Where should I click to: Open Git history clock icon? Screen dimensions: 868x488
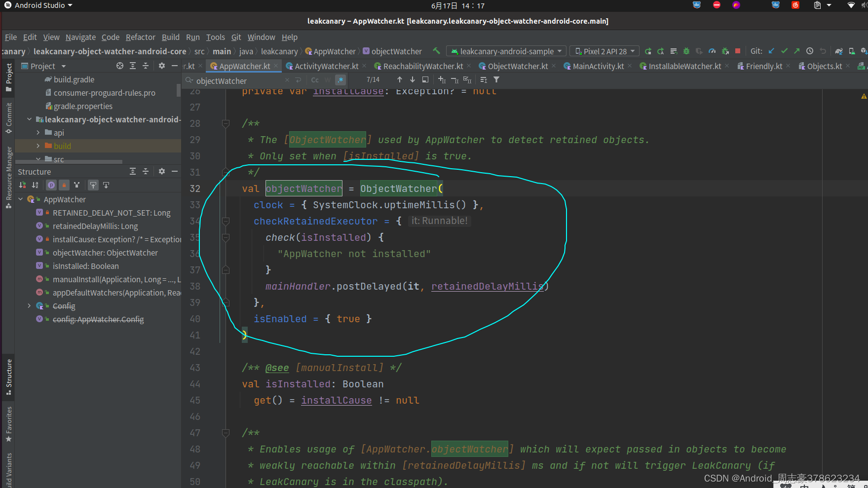(x=810, y=51)
